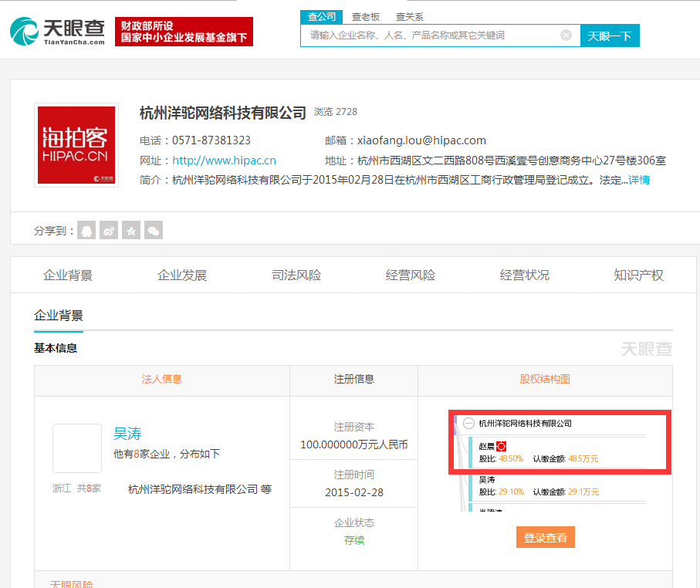
Task: Open the TianYanCha home logo
Action: (58, 32)
